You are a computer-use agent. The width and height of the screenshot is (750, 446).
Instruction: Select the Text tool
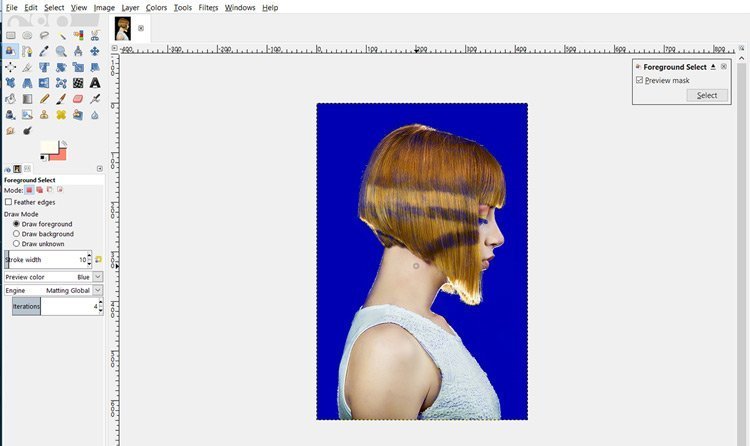tap(95, 83)
